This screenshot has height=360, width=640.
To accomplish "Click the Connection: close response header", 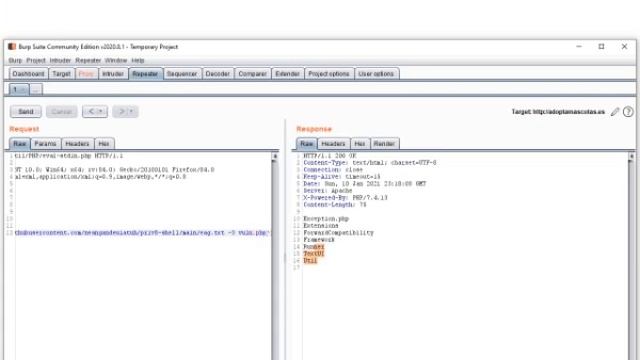I will pyautogui.click(x=333, y=170).
